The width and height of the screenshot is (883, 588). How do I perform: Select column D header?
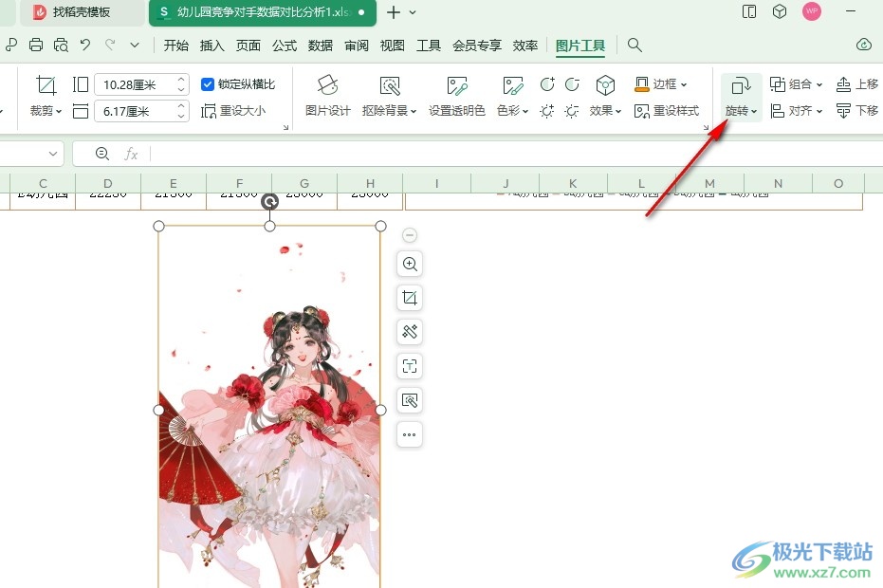coord(108,184)
